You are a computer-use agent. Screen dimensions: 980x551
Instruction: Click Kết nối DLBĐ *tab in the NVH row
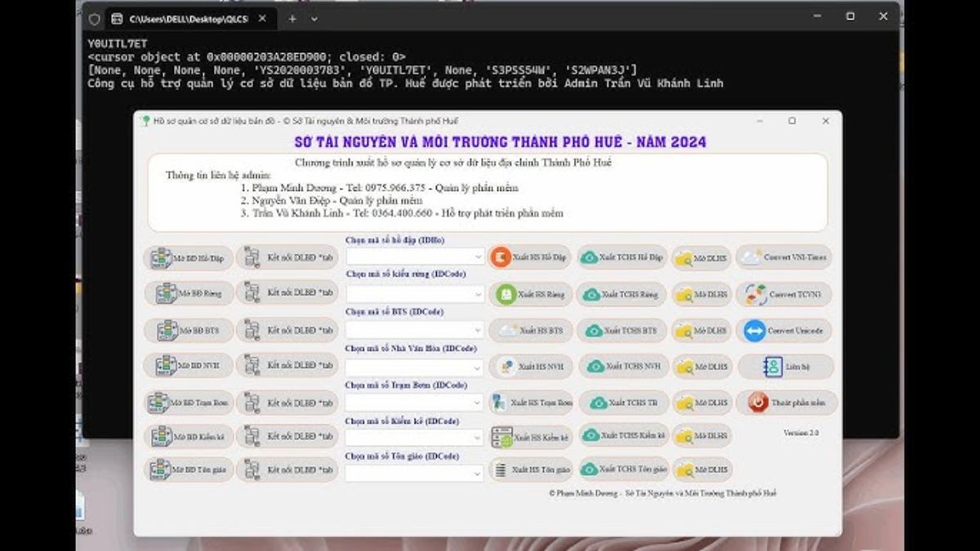tap(287, 365)
